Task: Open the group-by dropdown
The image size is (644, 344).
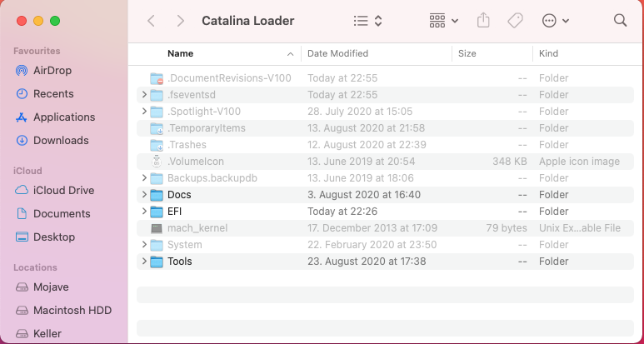Action: coord(443,21)
